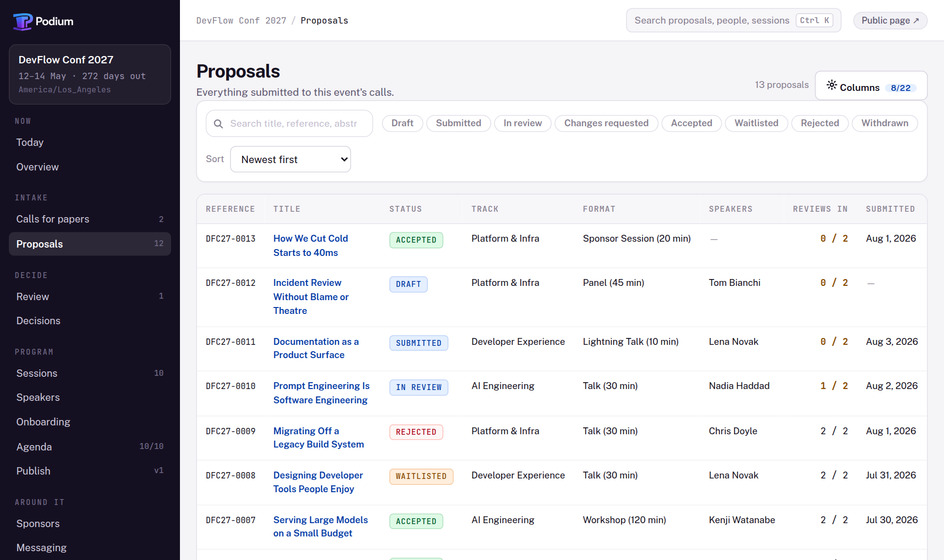Open Incident Review Without Blame or Theatre

point(311,297)
